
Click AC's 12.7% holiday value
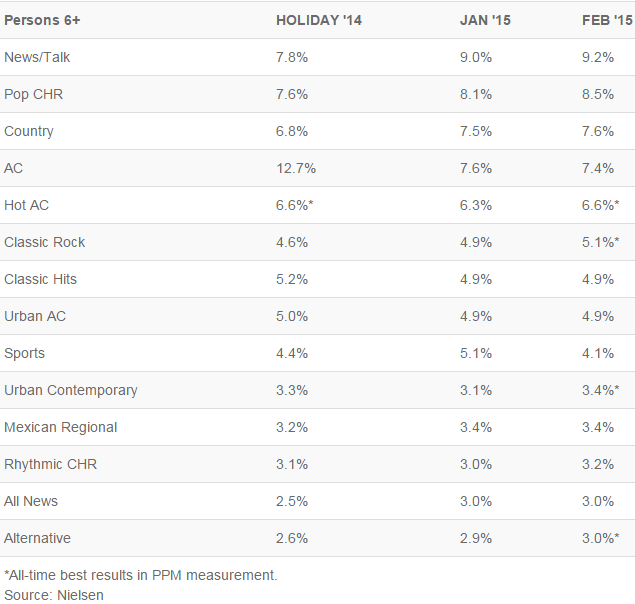pos(293,168)
